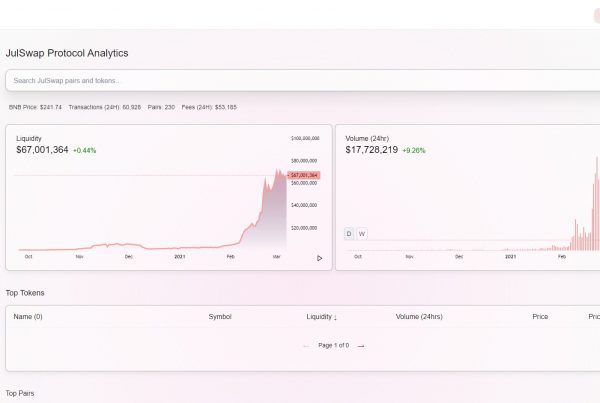Click the 2021 label on Volume chart axis
Screen dimensions: 600x403
click(510, 256)
